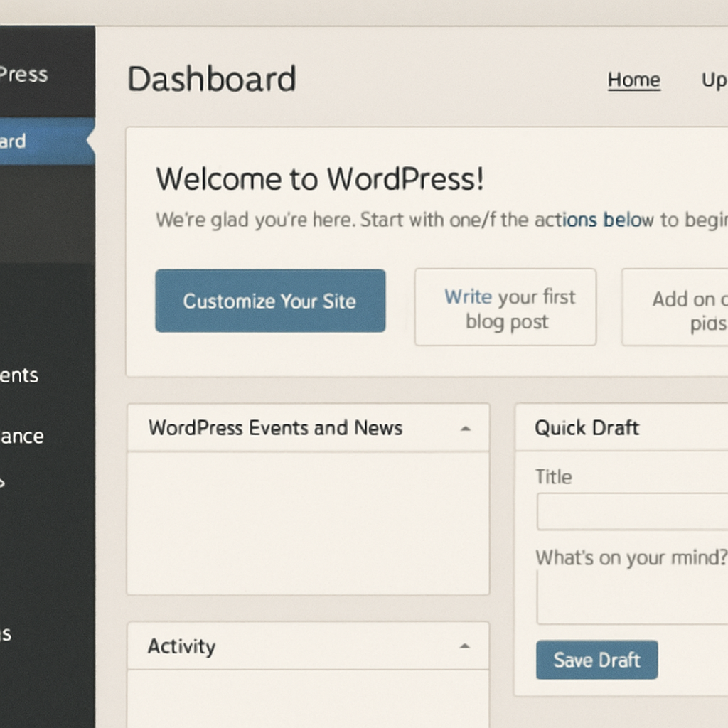Viewport: 728px width, 728px height.
Task: Click the Customize Your Site button
Action: click(x=270, y=301)
